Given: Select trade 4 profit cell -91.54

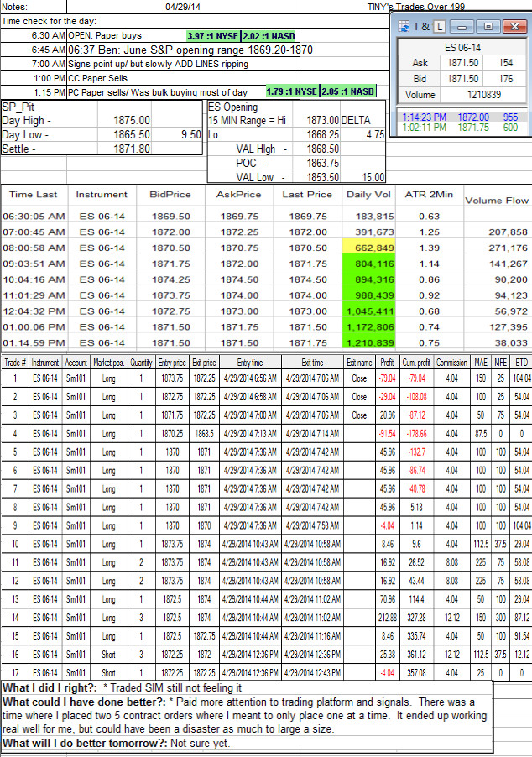Looking at the screenshot, I should click(x=387, y=434).
